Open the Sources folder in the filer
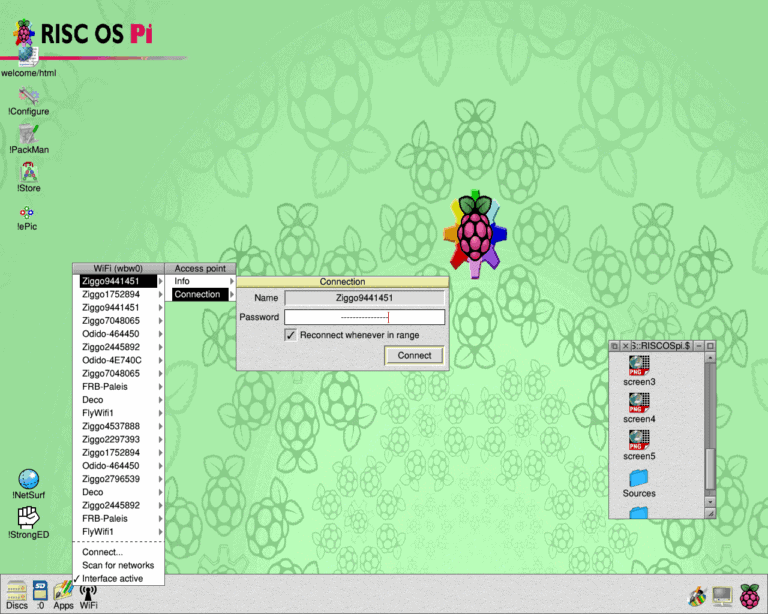Viewport: 768px width, 614px height. 639,483
